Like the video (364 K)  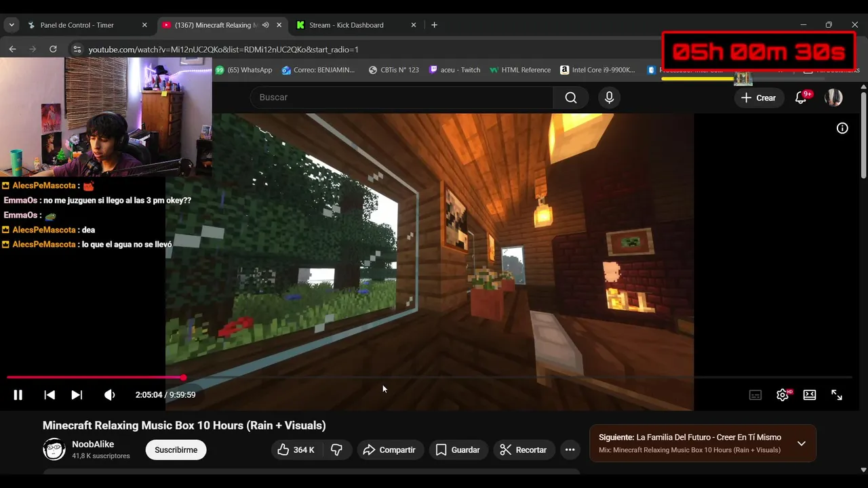tap(297, 450)
